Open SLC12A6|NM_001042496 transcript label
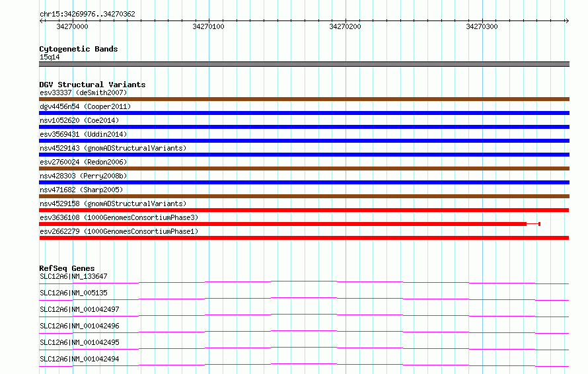This screenshot has height=374, width=588. point(79,326)
